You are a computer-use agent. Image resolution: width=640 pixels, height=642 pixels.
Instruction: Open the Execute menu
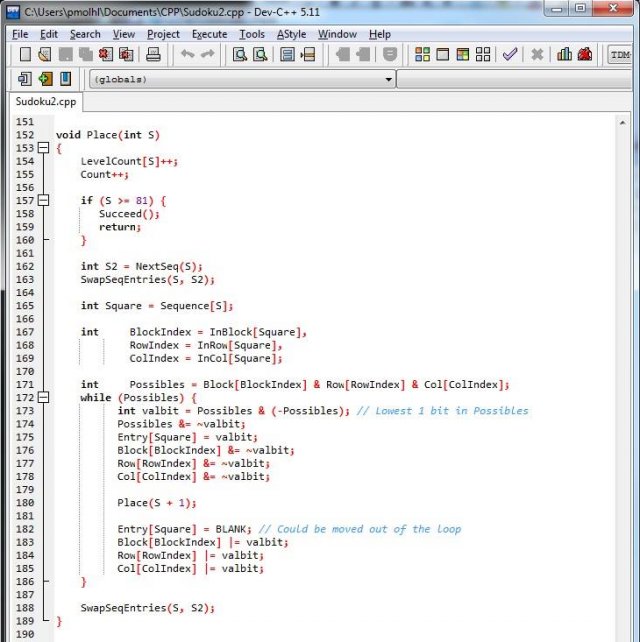[x=209, y=34]
